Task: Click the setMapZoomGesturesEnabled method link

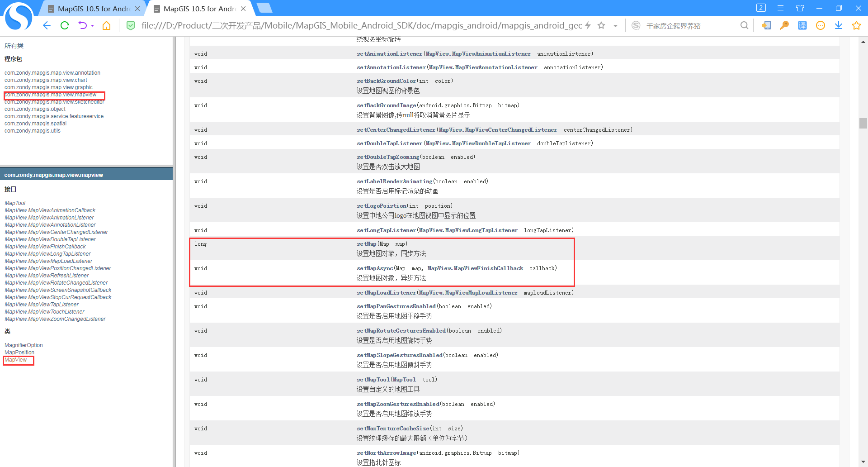Action: pyautogui.click(x=398, y=404)
